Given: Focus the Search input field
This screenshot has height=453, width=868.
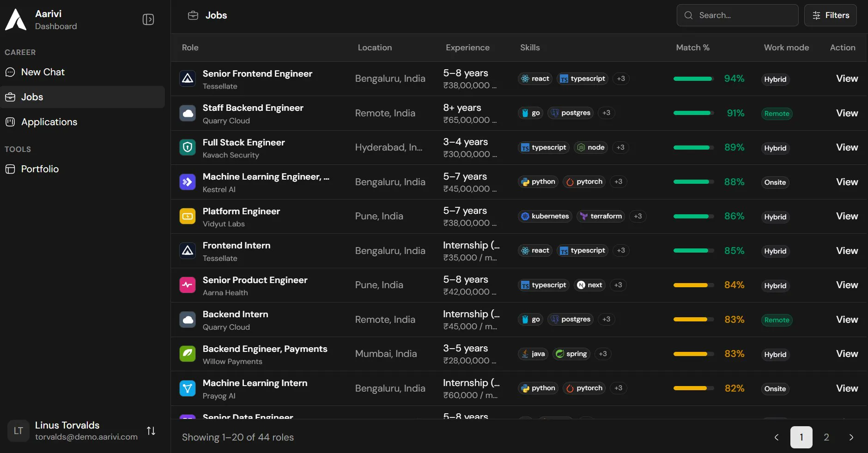Looking at the screenshot, I should click(x=737, y=15).
